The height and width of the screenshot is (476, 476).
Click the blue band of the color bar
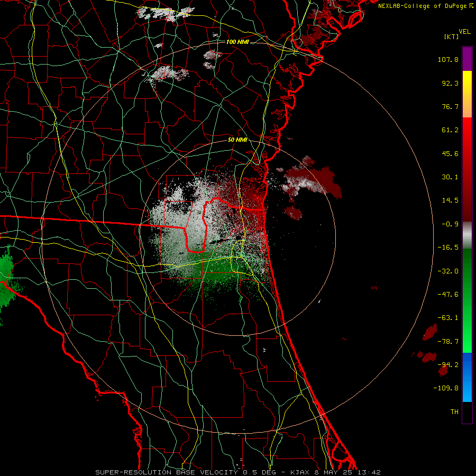[467, 377]
